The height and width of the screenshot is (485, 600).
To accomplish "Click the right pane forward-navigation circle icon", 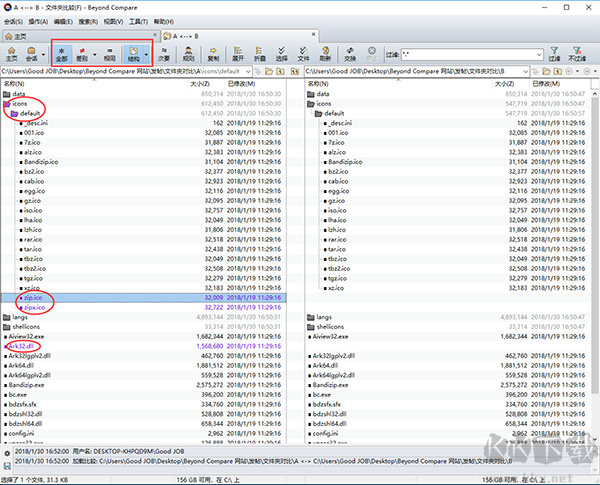I will [x=587, y=71].
